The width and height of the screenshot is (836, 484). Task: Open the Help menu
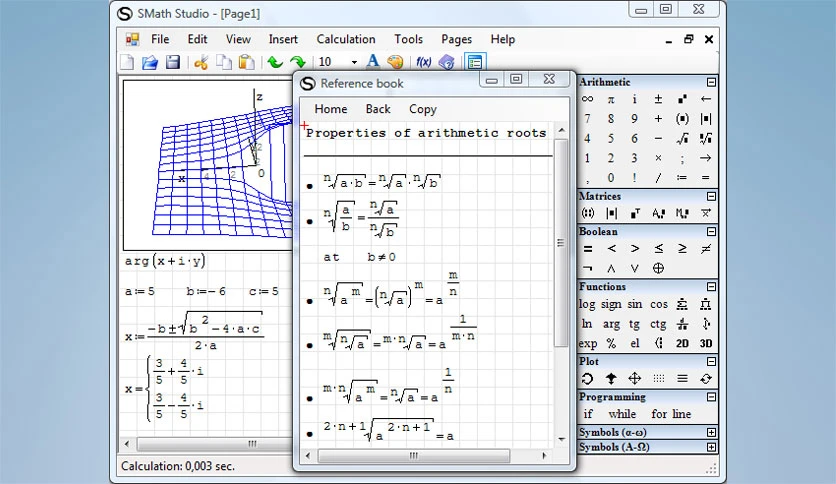[x=503, y=39]
